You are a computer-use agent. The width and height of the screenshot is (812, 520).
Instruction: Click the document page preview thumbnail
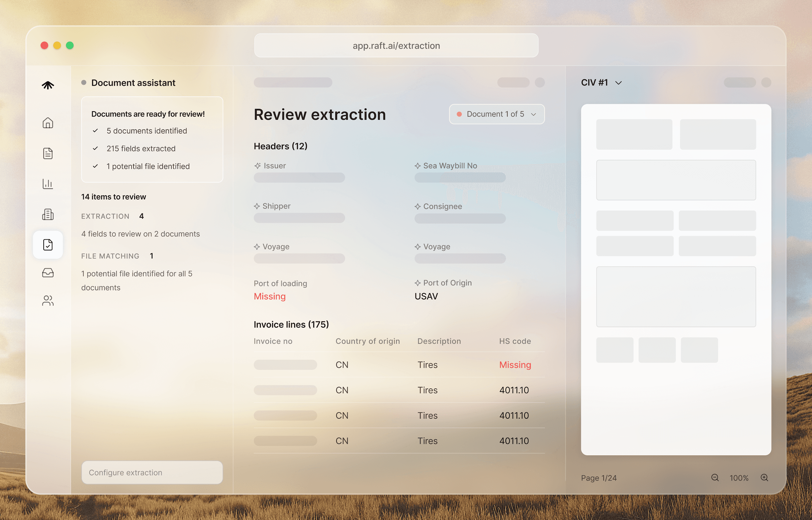(676, 279)
